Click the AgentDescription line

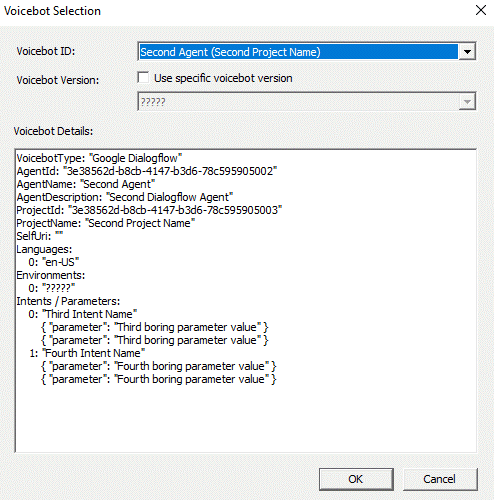point(125,197)
